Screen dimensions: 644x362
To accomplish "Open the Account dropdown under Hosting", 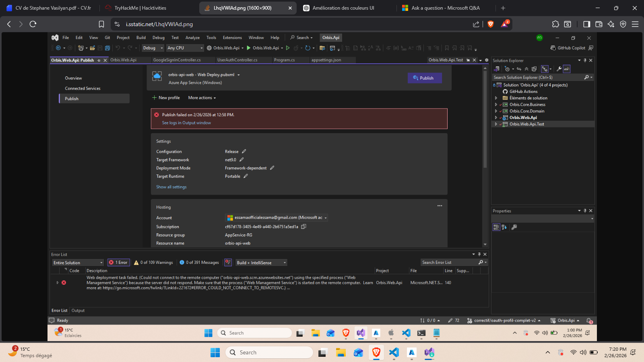I will pyautogui.click(x=277, y=218).
